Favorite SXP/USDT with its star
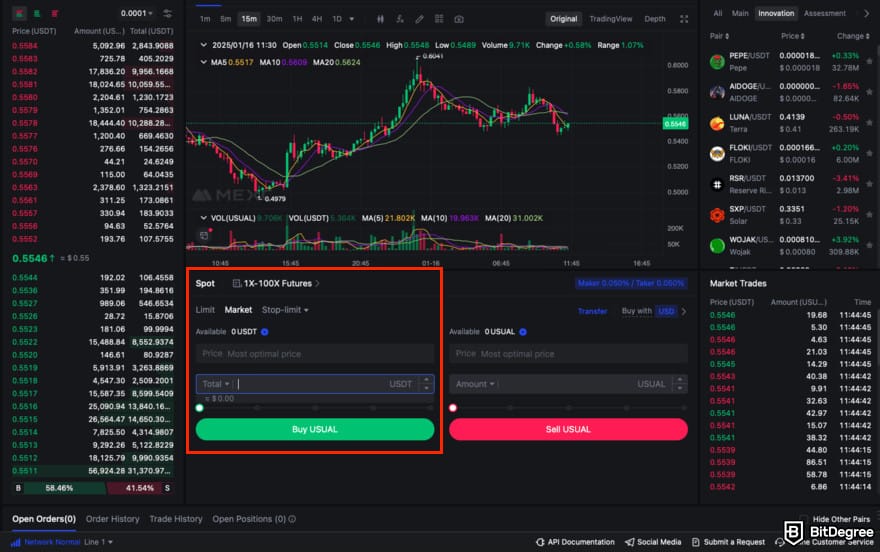Image resolution: width=880 pixels, height=552 pixels. (x=869, y=214)
